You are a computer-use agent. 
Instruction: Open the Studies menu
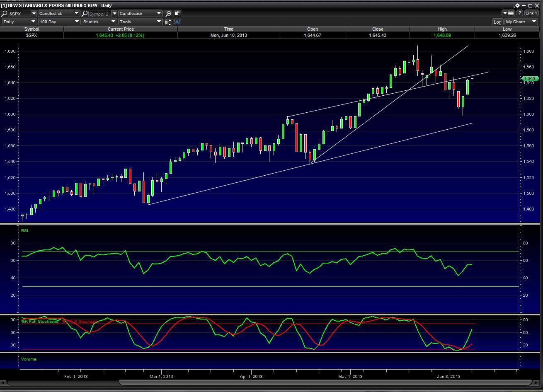(x=99, y=22)
